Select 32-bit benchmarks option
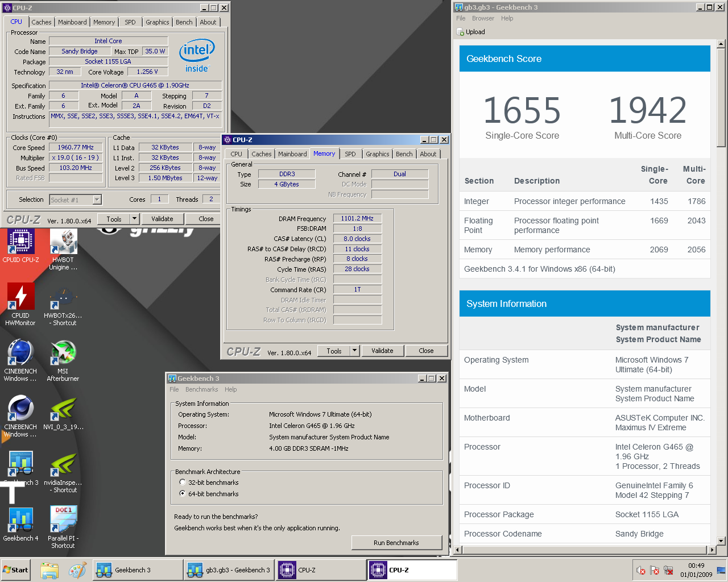This screenshot has width=728, height=582. 183,482
